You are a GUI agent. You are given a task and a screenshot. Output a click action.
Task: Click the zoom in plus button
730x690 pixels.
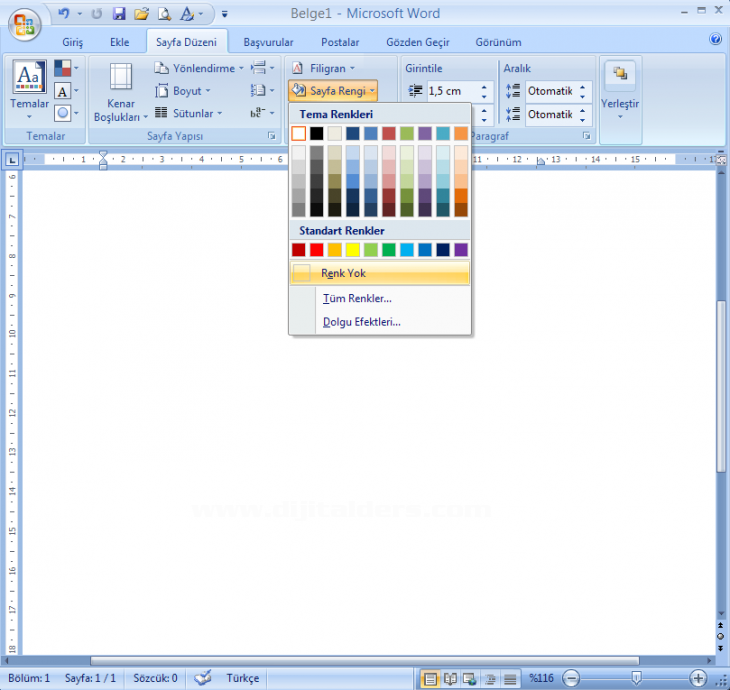(x=697, y=678)
